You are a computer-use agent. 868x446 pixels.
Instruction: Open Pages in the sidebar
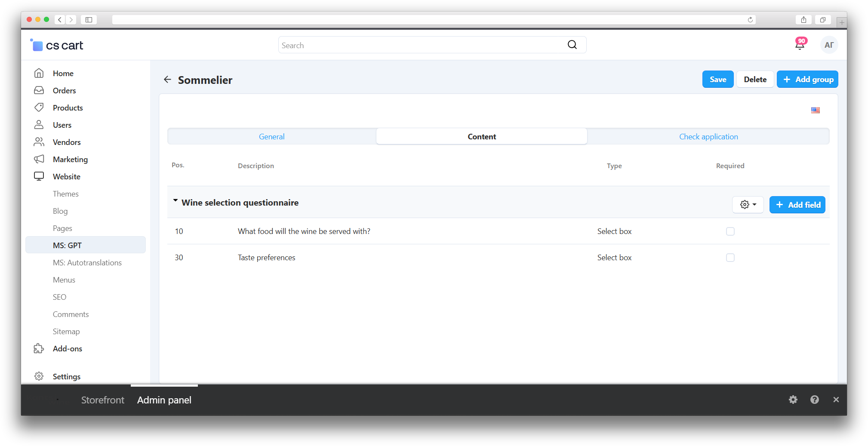pyautogui.click(x=62, y=228)
